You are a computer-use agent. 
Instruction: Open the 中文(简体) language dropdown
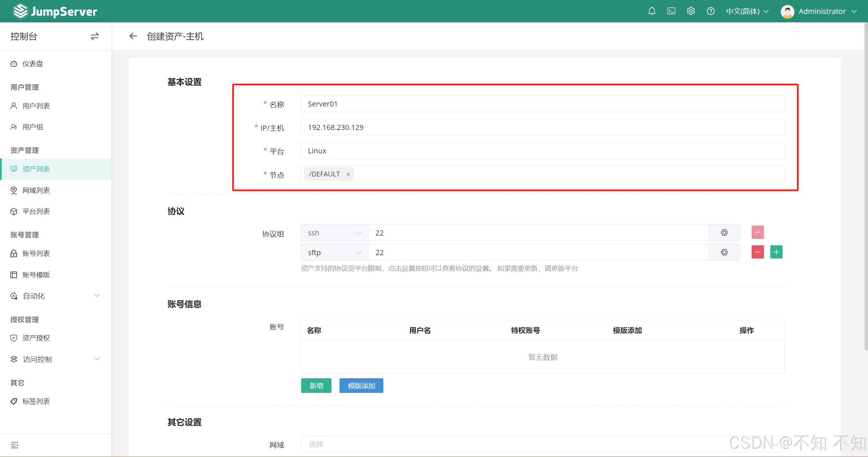747,11
